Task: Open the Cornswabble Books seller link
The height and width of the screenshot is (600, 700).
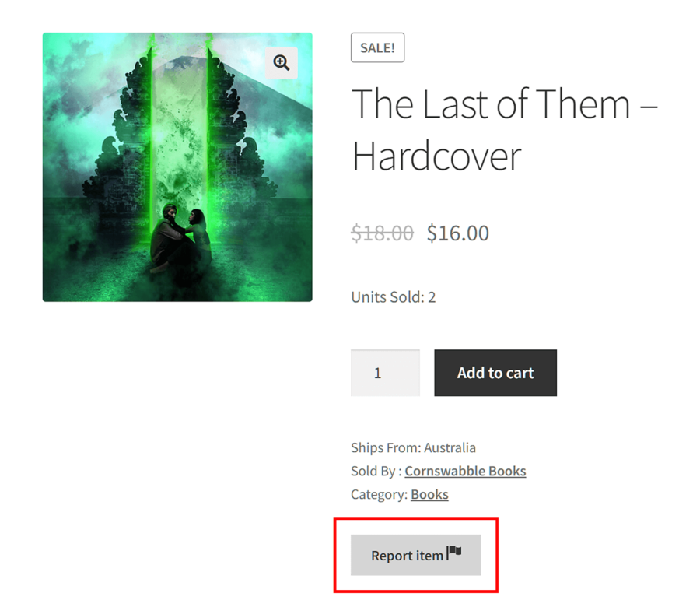Action: tap(465, 471)
